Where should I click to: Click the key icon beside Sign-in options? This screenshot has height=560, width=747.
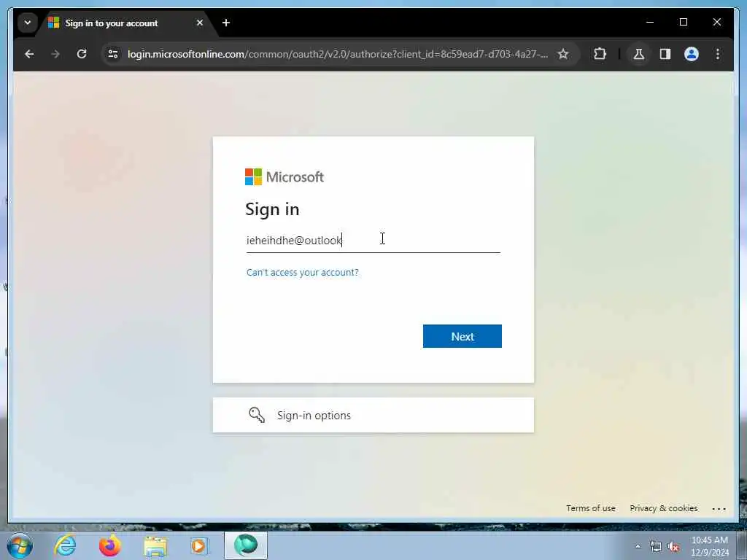pyautogui.click(x=257, y=415)
